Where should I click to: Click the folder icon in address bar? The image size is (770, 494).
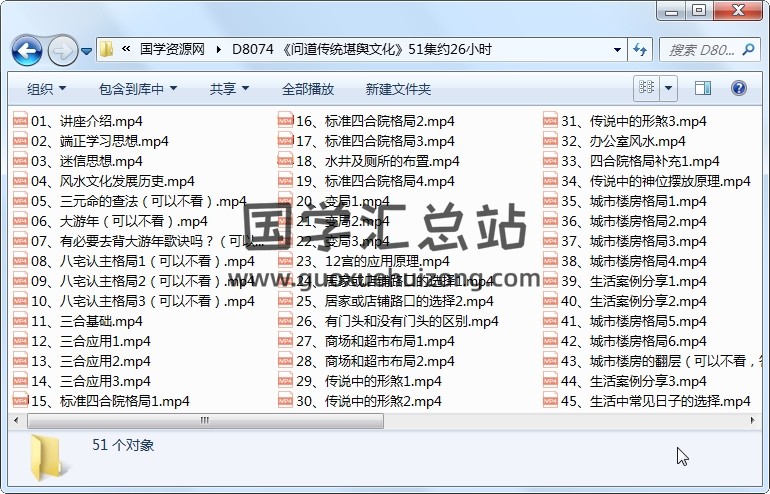click(x=106, y=49)
